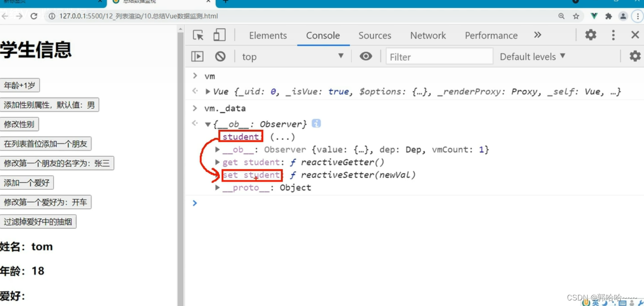Click the console input prompt line

tap(418, 203)
